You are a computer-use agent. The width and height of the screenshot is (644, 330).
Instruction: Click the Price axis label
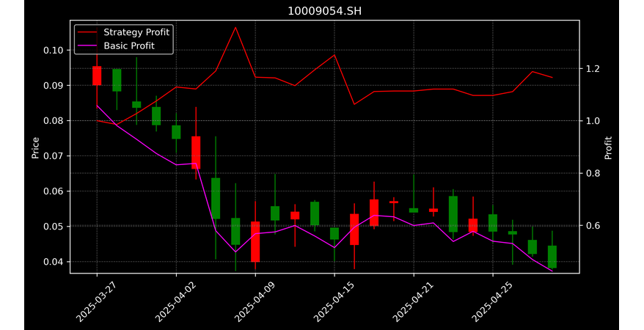(x=36, y=147)
